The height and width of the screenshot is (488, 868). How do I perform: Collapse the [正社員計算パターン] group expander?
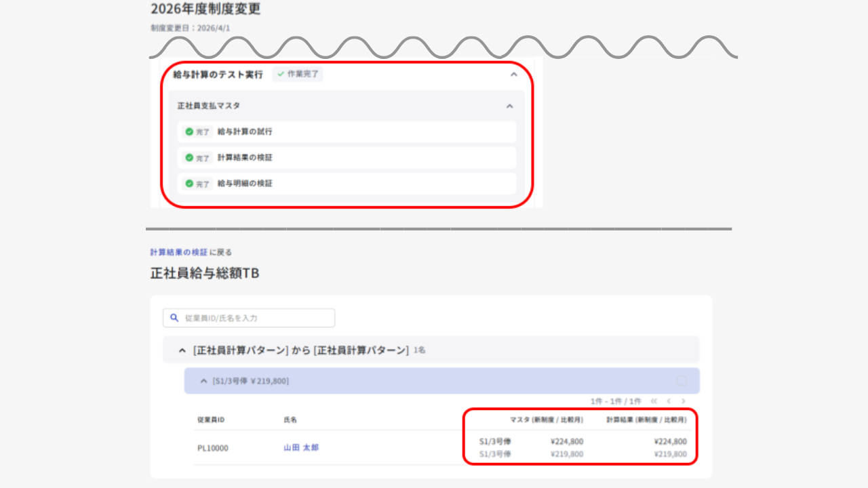(x=181, y=350)
